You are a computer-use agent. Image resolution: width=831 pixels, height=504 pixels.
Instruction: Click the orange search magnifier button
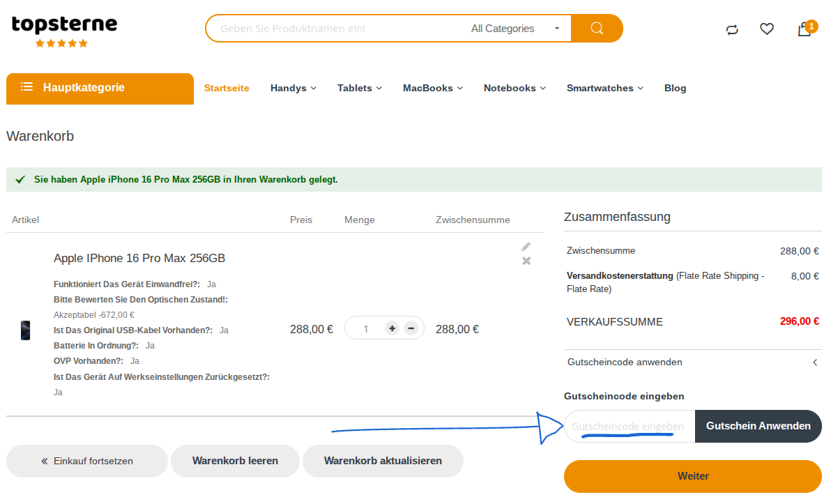(x=597, y=28)
